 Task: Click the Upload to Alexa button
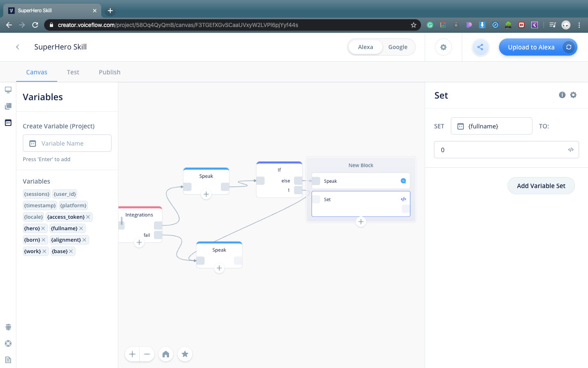tap(531, 47)
